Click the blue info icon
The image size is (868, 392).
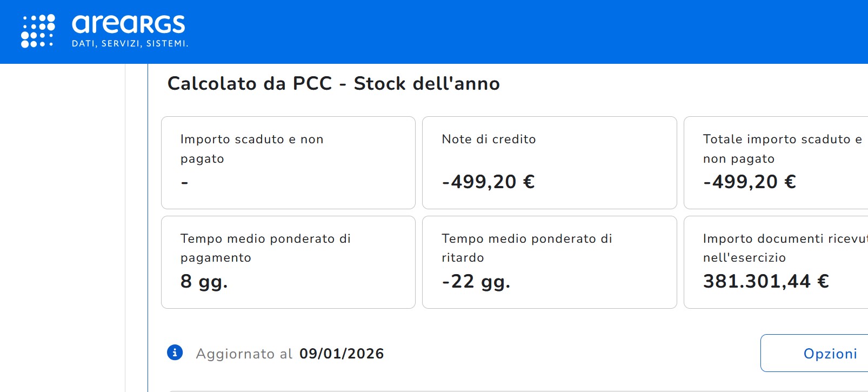click(175, 353)
